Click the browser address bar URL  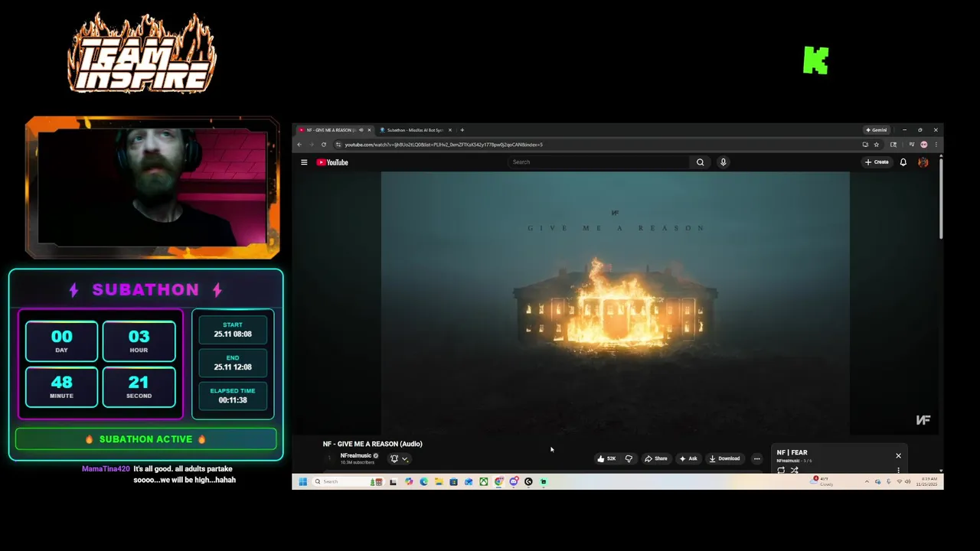[x=443, y=145]
